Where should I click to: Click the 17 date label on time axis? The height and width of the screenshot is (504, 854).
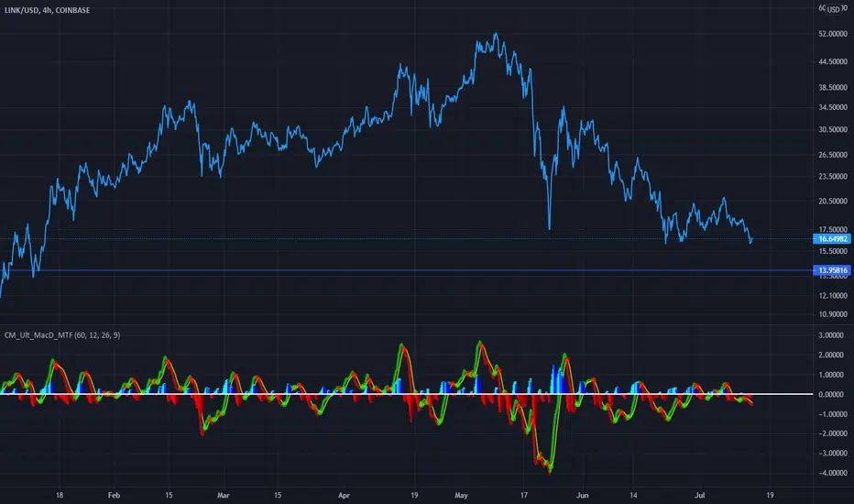pos(523,495)
